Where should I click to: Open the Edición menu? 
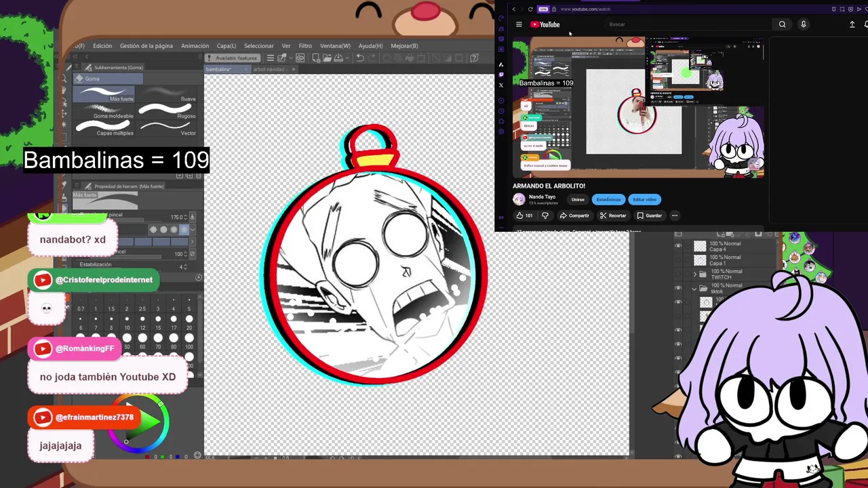click(x=102, y=46)
